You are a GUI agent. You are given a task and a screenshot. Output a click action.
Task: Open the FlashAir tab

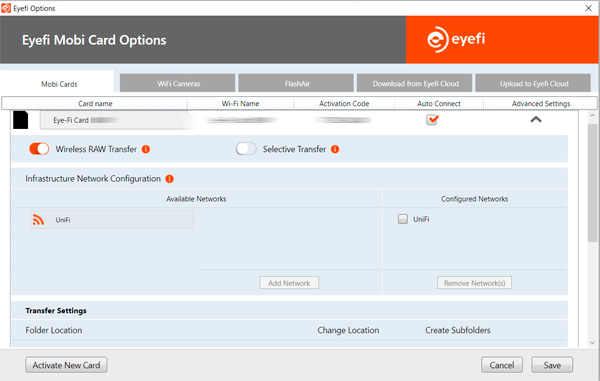pyautogui.click(x=296, y=83)
